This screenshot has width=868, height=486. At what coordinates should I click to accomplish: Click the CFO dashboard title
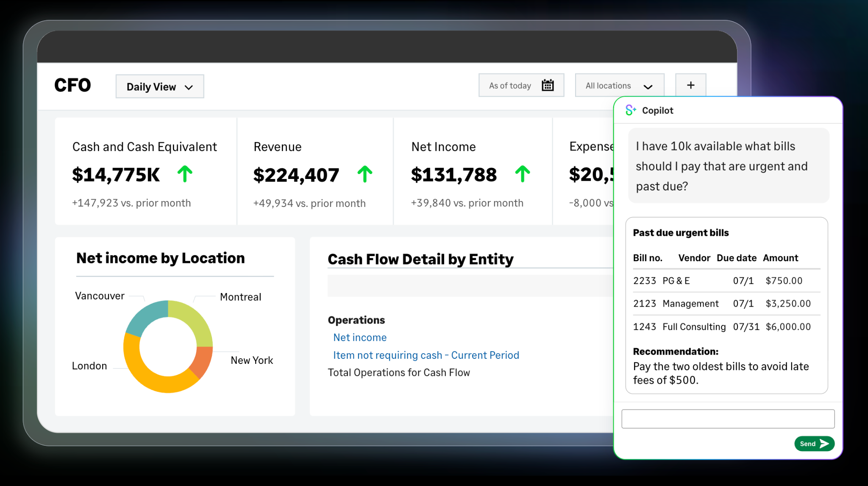72,85
